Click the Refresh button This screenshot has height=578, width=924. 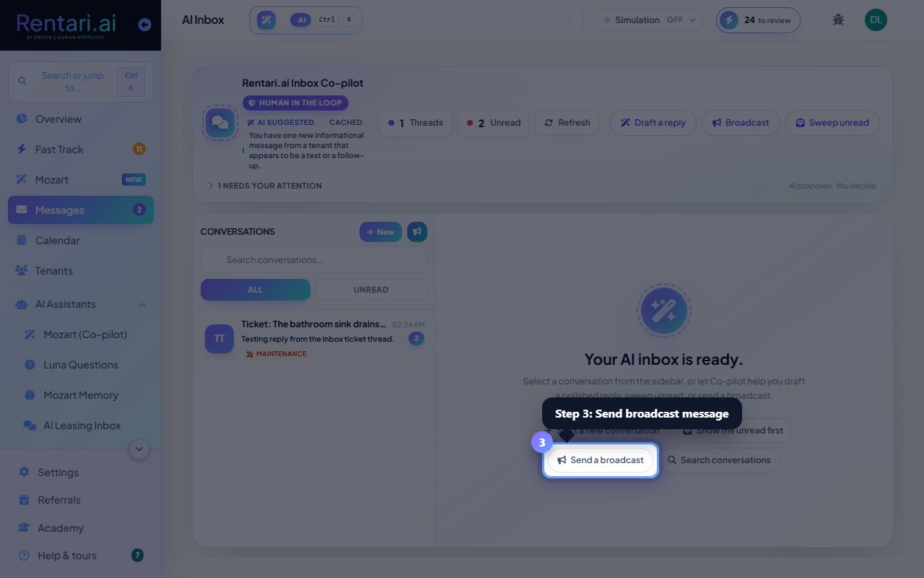pyautogui.click(x=567, y=123)
